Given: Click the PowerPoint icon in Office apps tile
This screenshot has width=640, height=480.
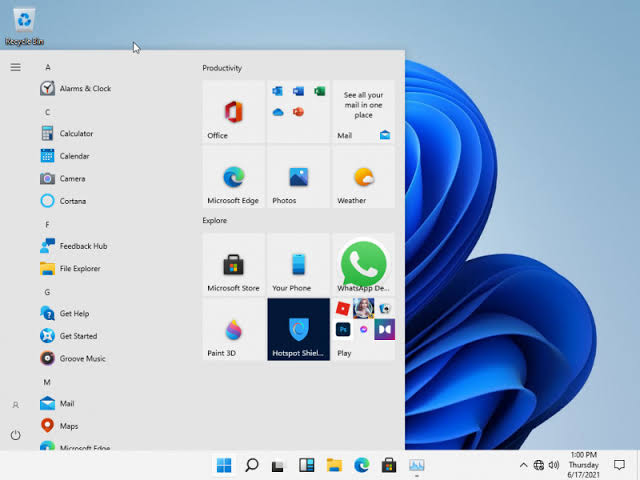Looking at the screenshot, I should pyautogui.click(x=298, y=112).
